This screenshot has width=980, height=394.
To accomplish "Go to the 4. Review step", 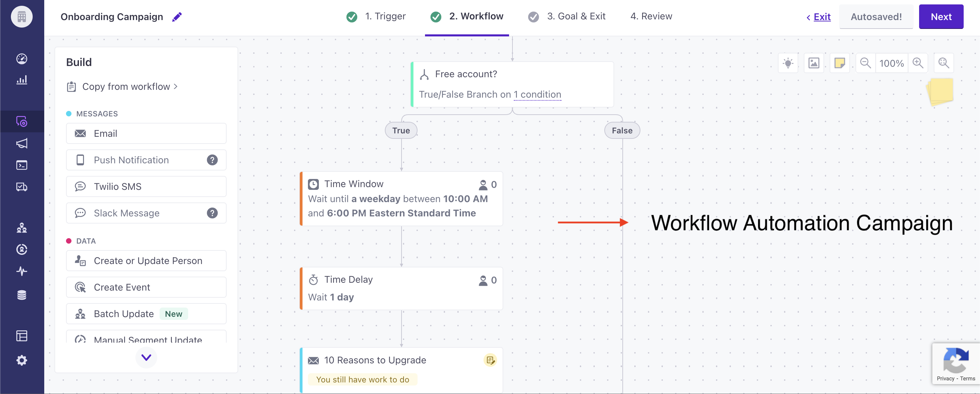I will pos(651,16).
